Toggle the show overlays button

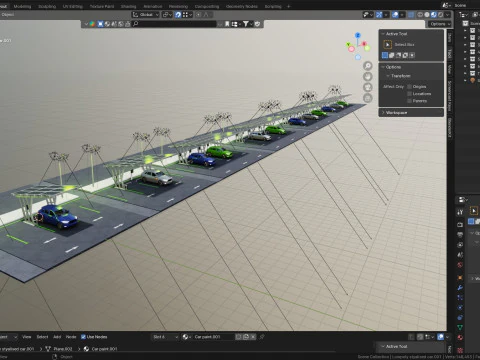[395, 15]
